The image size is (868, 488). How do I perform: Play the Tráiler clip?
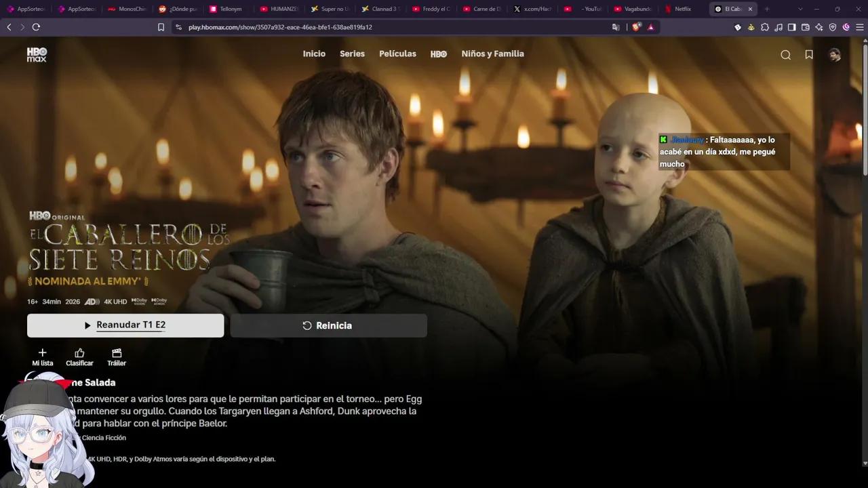117,357
